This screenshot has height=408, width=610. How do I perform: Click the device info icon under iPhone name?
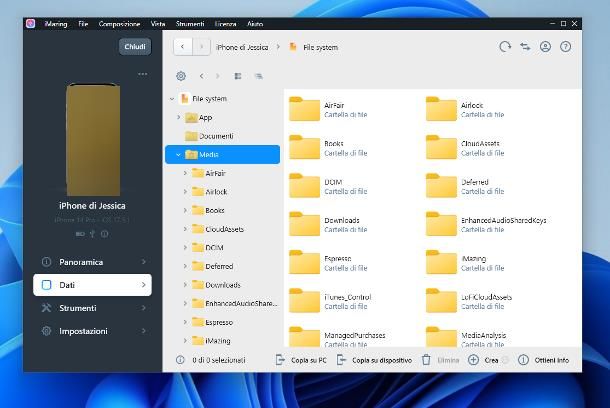tap(105, 234)
